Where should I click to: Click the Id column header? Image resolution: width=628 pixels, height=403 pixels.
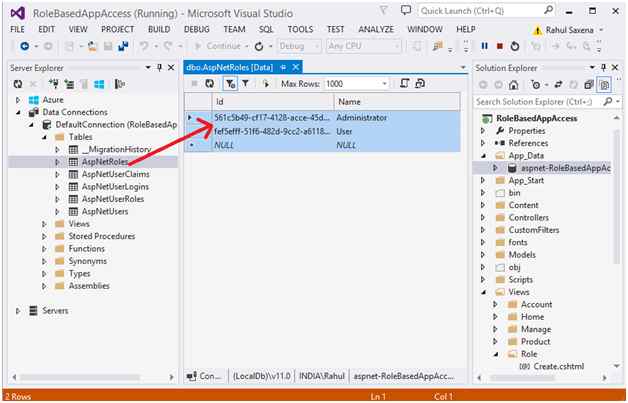[x=273, y=102]
